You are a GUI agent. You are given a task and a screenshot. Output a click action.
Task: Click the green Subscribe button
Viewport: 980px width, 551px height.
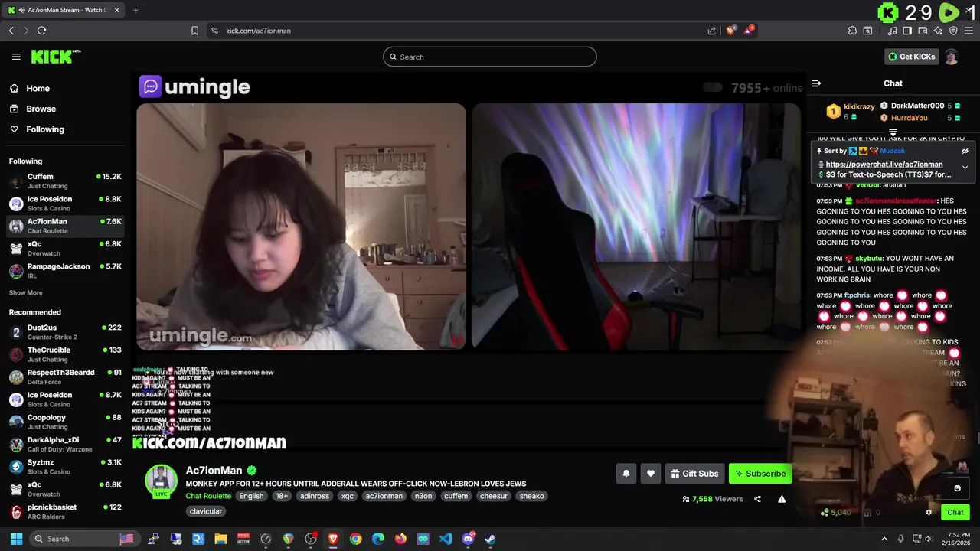(x=760, y=474)
